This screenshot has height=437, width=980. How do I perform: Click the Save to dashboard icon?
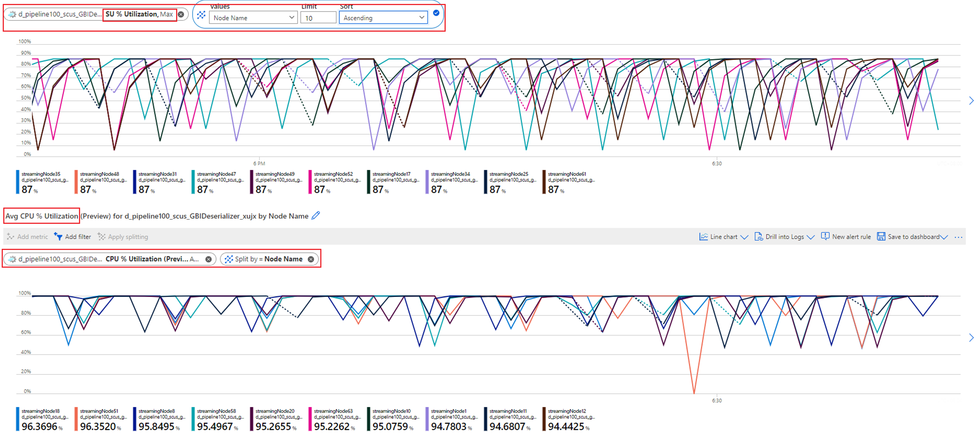pyautogui.click(x=881, y=237)
